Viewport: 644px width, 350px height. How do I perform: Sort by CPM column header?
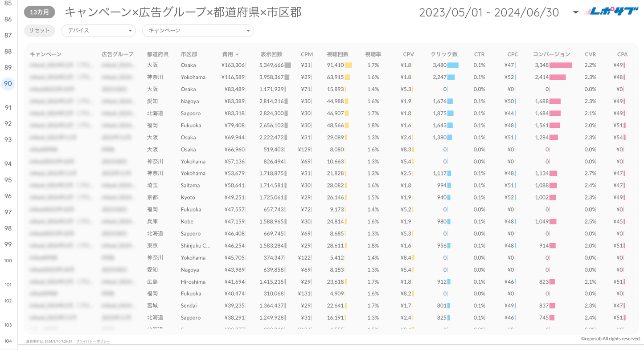[307, 54]
